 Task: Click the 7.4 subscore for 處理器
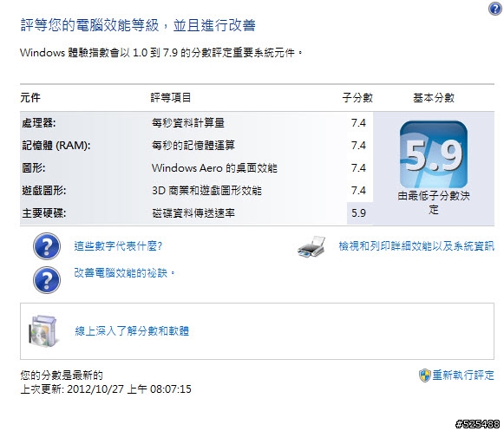click(x=359, y=123)
